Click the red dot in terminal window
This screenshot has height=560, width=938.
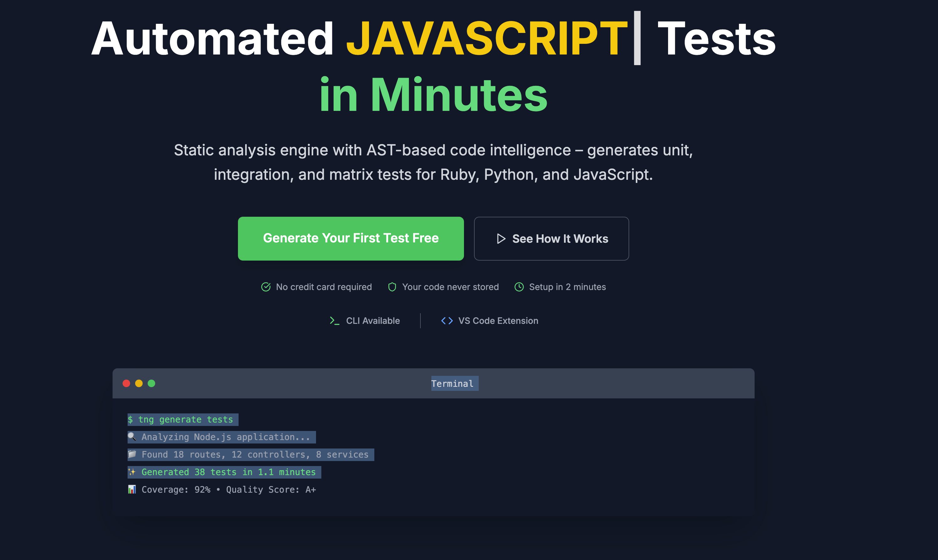click(126, 383)
